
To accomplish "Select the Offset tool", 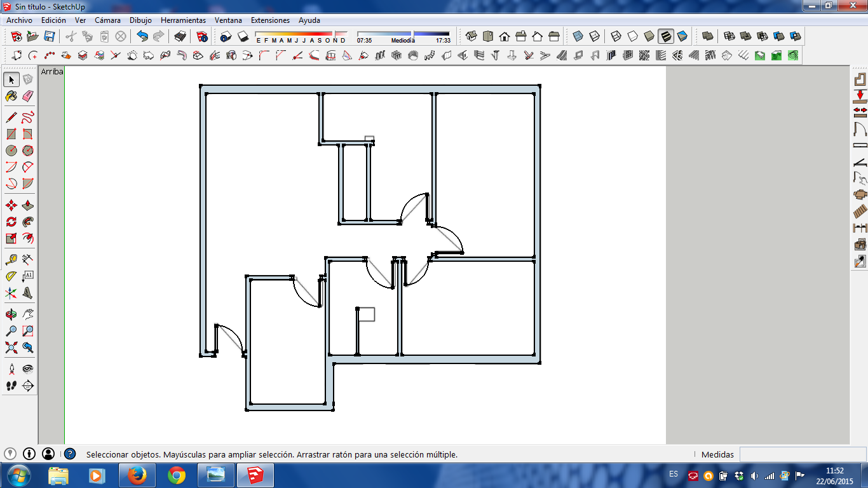I will coord(28,238).
